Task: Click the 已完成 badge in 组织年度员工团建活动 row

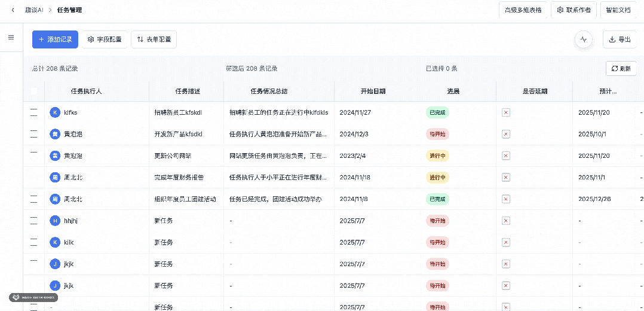Action: [x=437, y=199]
